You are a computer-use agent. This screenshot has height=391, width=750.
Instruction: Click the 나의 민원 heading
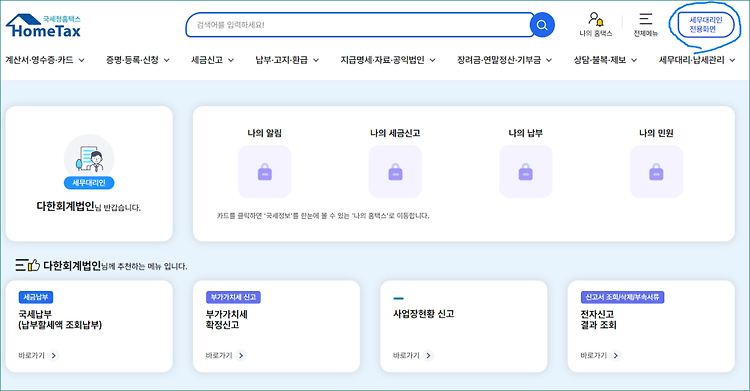(x=656, y=133)
